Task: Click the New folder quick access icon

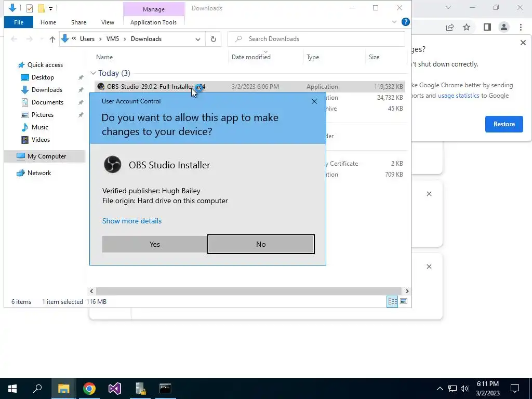Action: [x=41, y=8]
